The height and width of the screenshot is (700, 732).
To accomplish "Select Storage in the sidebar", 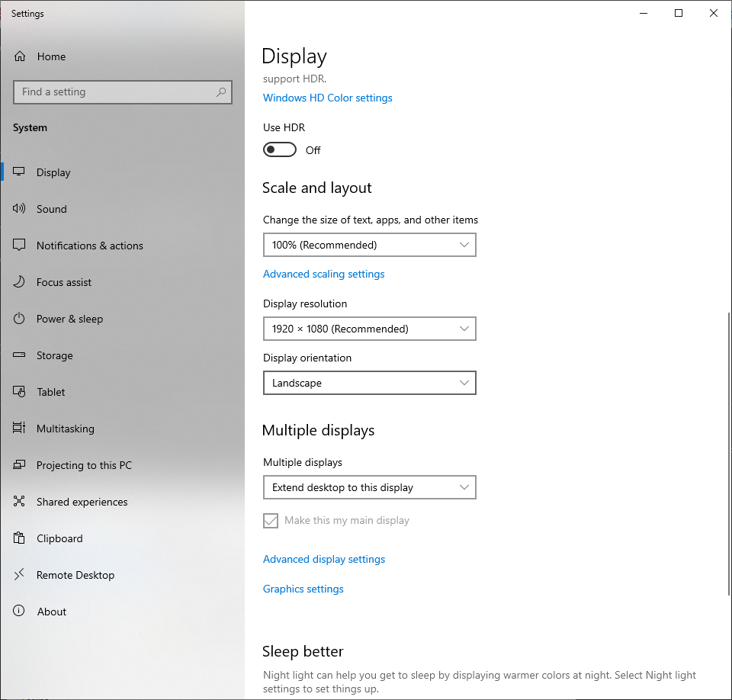I will click(x=122, y=355).
